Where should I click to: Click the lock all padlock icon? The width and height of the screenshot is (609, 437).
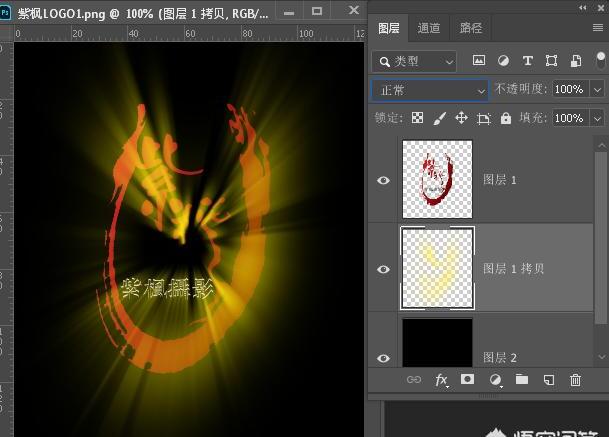505,118
